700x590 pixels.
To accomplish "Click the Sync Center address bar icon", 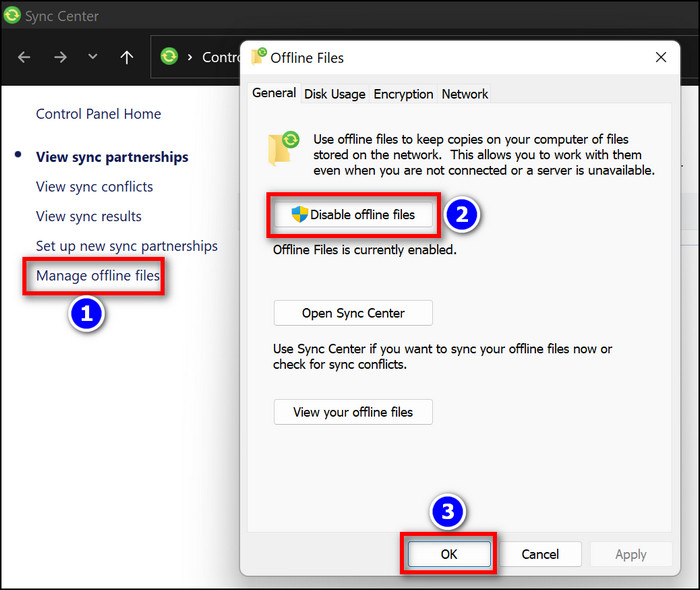I will click(169, 56).
